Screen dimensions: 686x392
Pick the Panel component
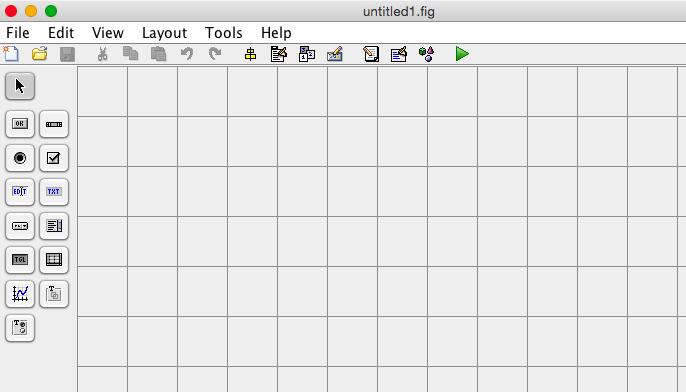point(54,294)
